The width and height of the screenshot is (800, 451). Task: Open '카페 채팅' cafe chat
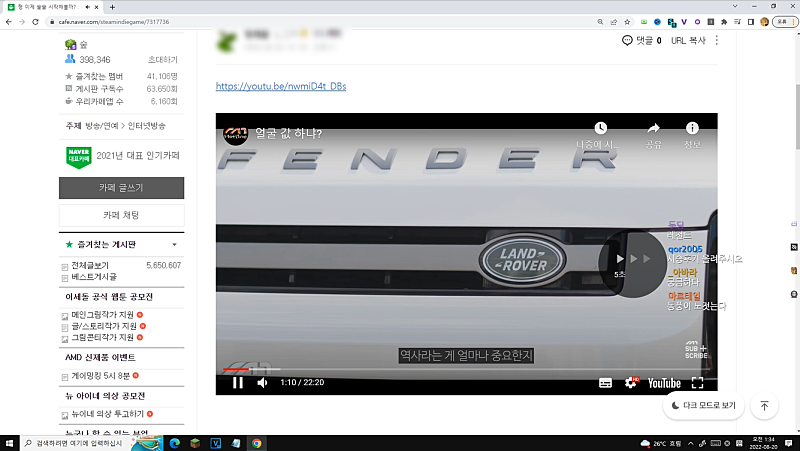point(121,215)
